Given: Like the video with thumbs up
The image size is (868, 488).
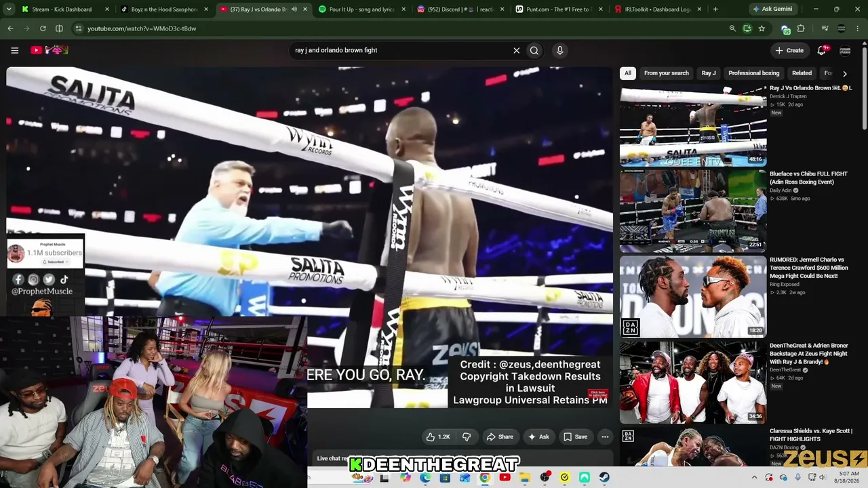Looking at the screenshot, I should click(438, 437).
